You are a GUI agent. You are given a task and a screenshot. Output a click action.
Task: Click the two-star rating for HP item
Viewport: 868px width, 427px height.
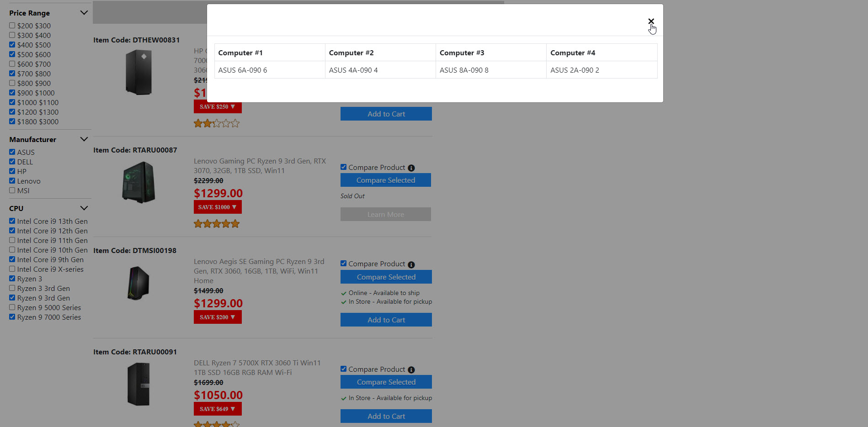pos(217,123)
